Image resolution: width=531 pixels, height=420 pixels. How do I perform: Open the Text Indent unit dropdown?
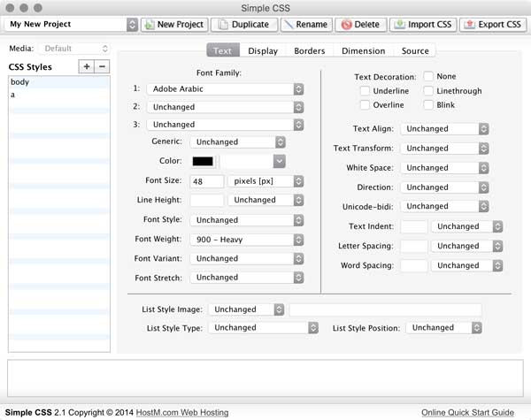pos(466,226)
